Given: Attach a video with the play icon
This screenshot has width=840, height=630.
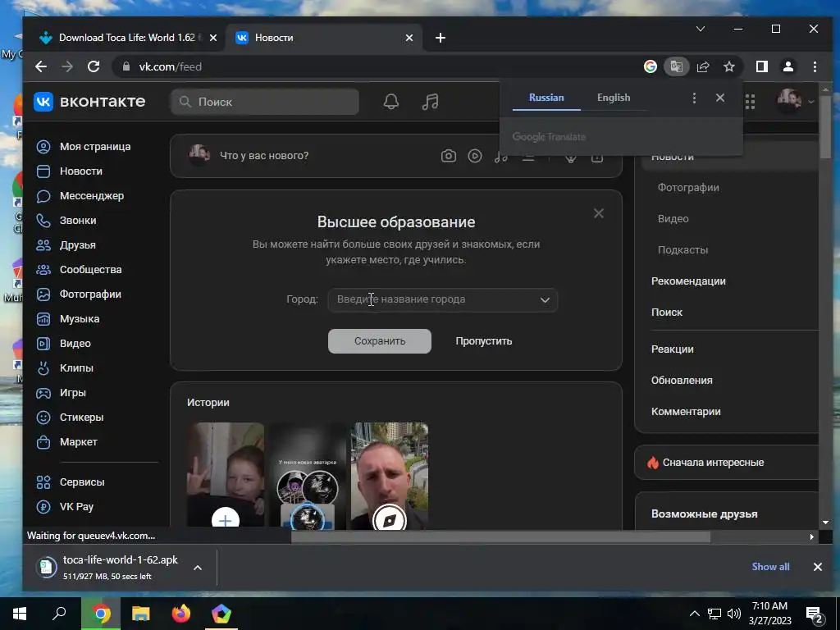Looking at the screenshot, I should tap(475, 156).
